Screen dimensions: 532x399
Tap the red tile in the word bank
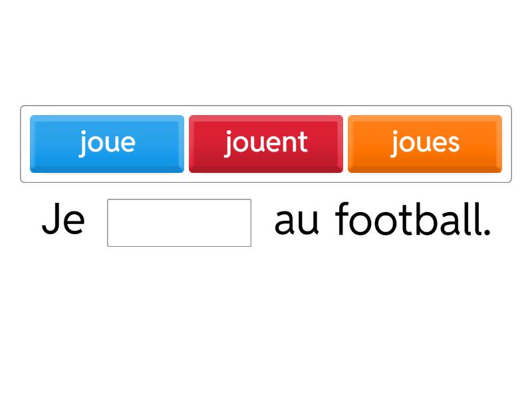(x=266, y=144)
